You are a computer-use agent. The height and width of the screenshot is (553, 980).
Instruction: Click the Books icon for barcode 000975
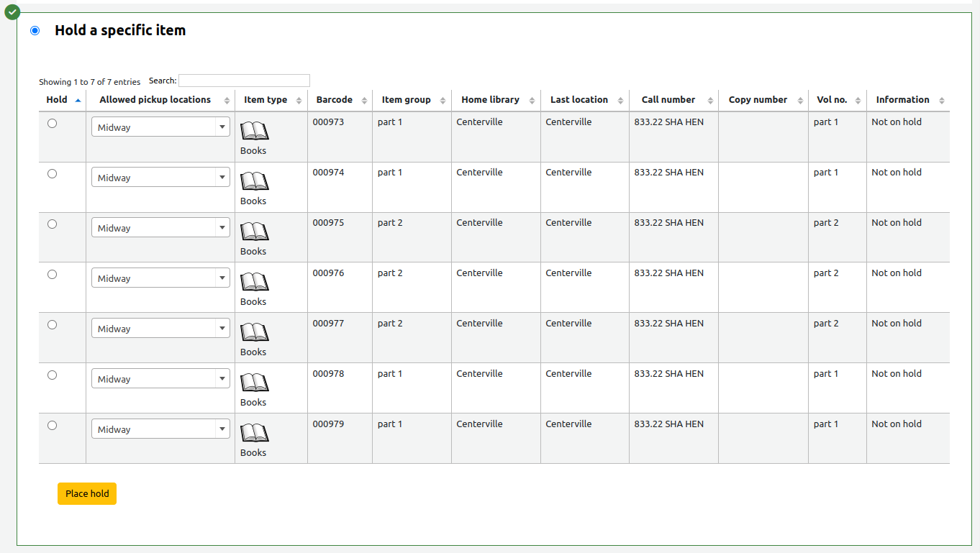tap(254, 232)
